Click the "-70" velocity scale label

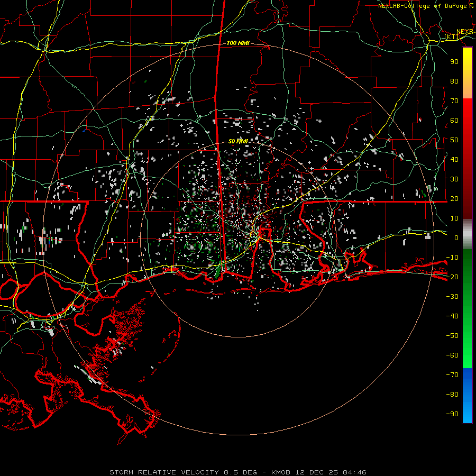point(452,375)
